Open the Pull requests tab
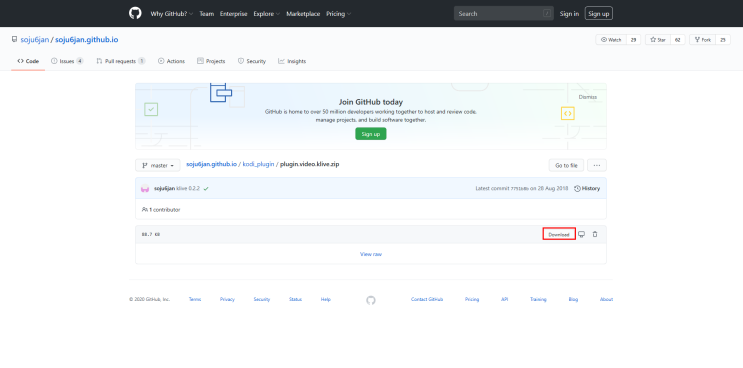The width and height of the screenshot is (743, 368). [x=120, y=61]
